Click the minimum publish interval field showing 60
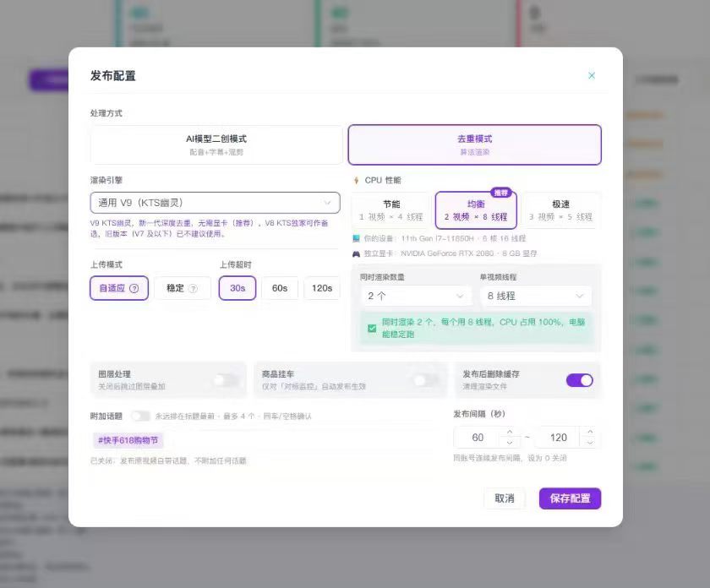The height and width of the screenshot is (588, 710). (478, 438)
